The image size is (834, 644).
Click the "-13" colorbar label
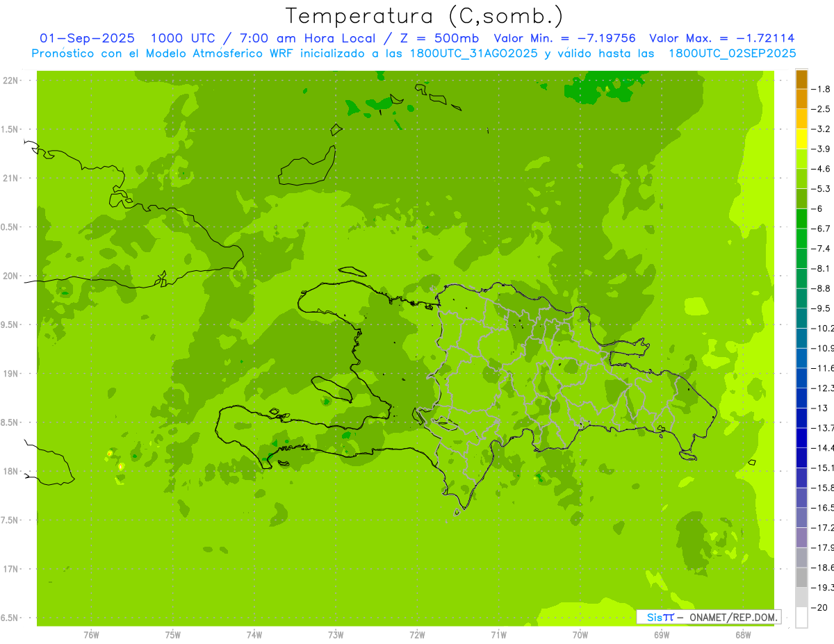pos(821,408)
